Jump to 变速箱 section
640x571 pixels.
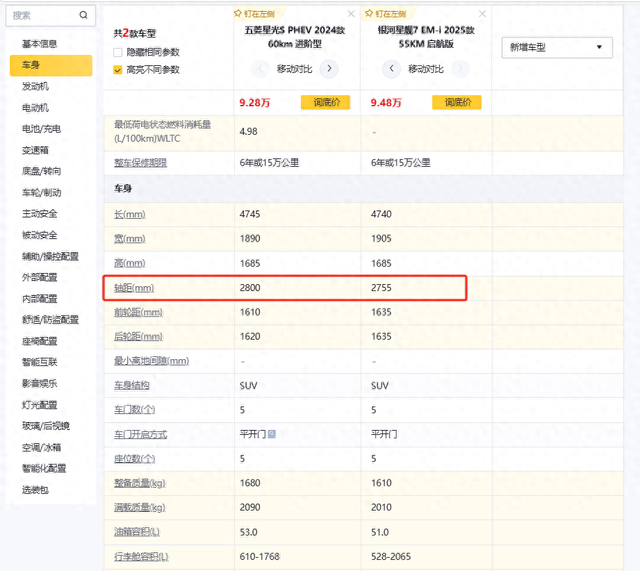35,150
